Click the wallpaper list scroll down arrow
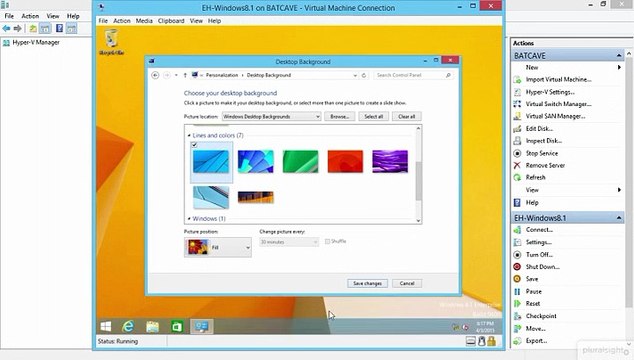 (x=418, y=220)
